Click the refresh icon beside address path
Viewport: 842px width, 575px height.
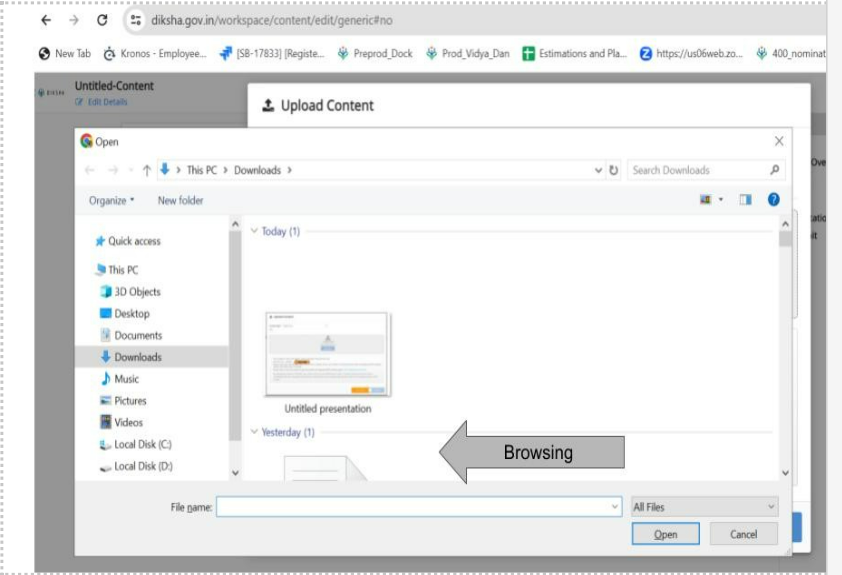[614, 170]
